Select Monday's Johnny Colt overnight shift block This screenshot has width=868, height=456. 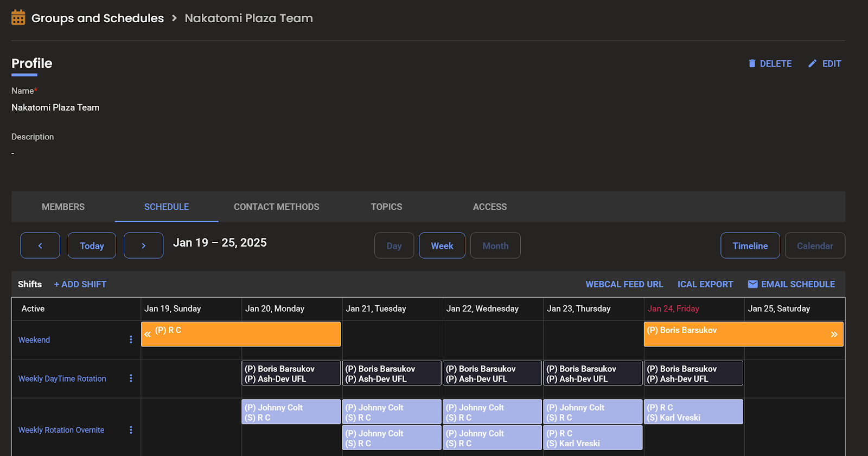click(x=291, y=412)
